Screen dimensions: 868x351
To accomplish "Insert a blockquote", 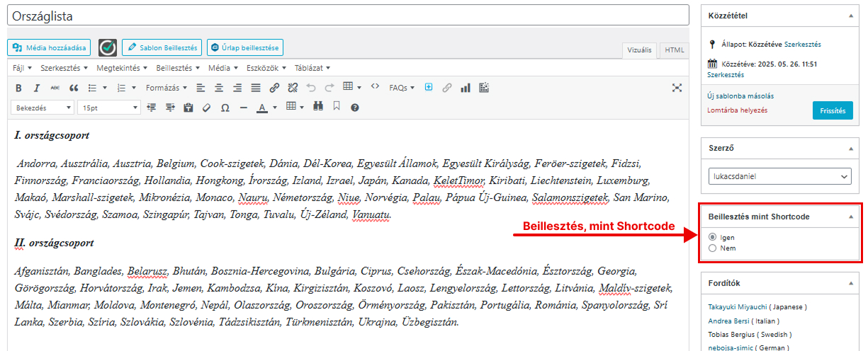I will (x=74, y=88).
